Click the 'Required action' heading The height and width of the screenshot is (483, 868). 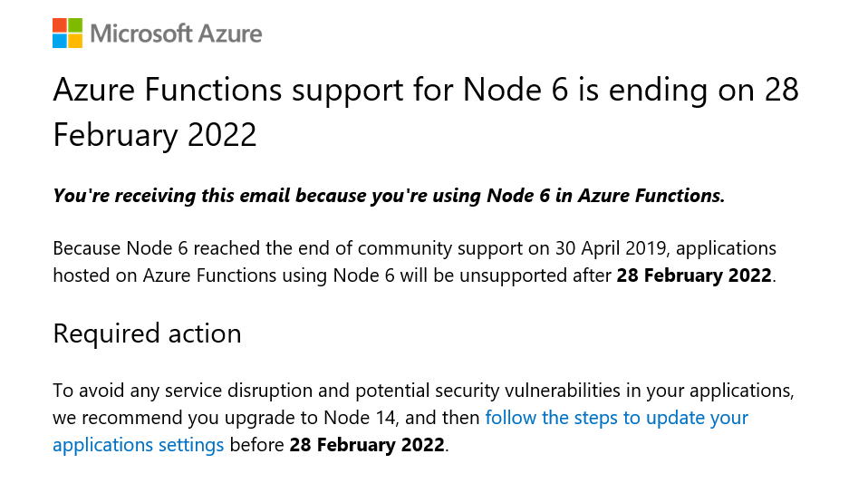point(148,333)
